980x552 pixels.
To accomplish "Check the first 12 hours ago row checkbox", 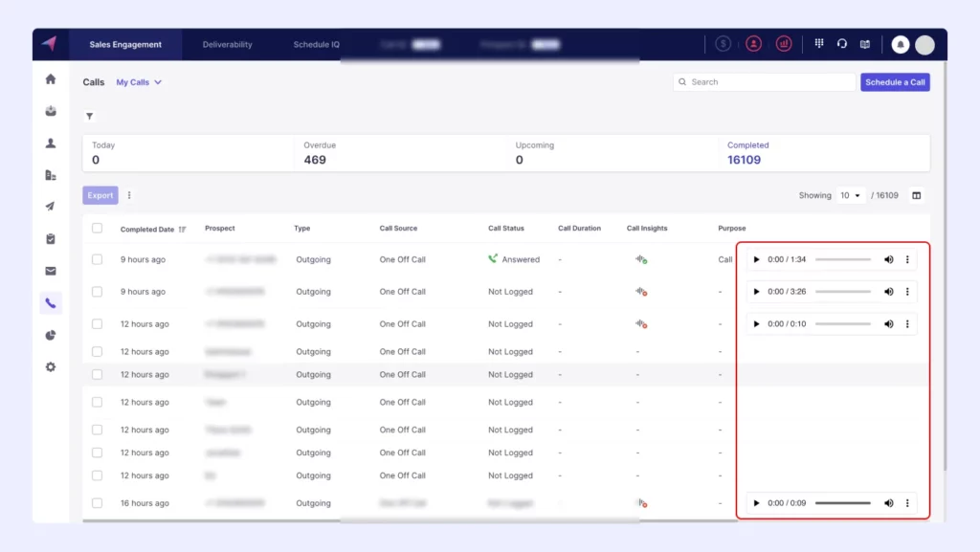I will [x=97, y=324].
